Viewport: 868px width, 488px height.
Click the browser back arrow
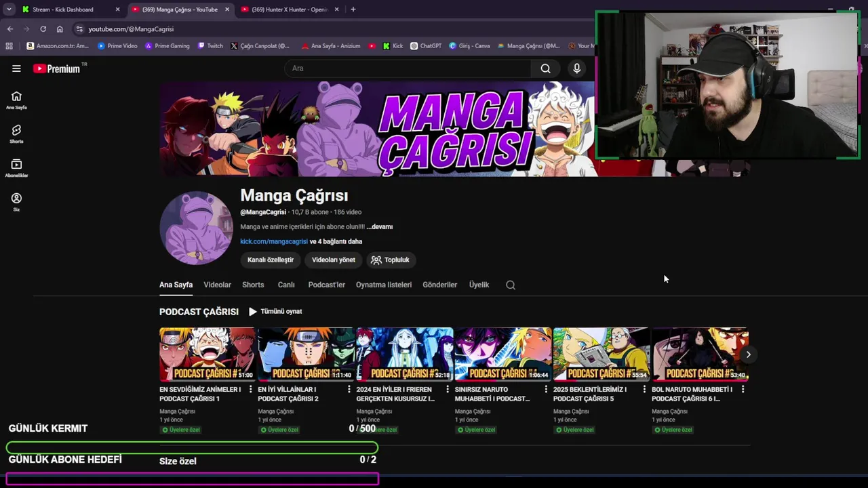pyautogui.click(x=10, y=29)
